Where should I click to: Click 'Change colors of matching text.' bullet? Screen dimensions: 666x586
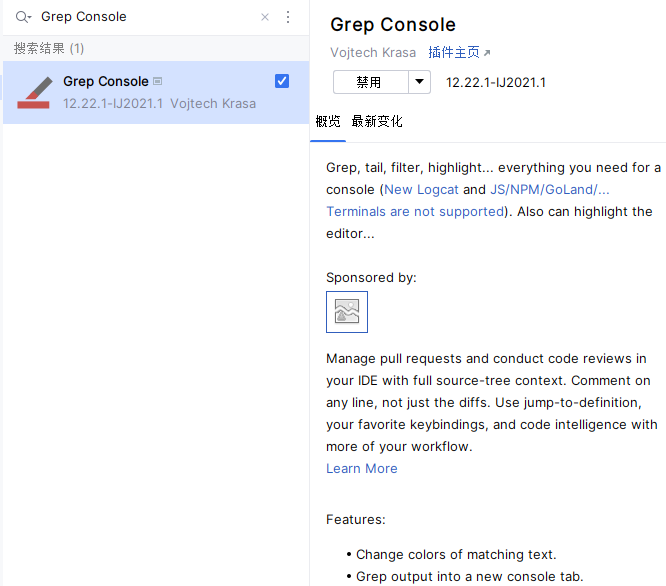tap(456, 554)
